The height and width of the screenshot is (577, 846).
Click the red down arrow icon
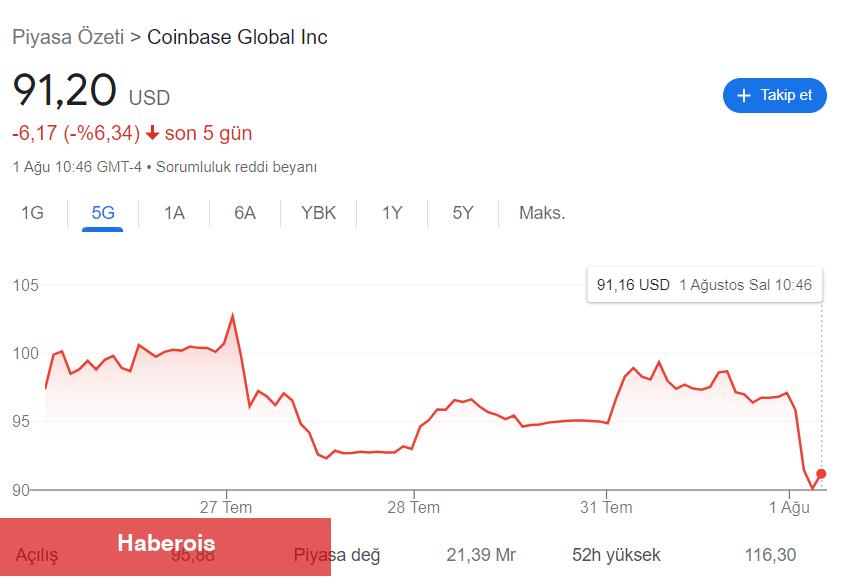pos(152,133)
